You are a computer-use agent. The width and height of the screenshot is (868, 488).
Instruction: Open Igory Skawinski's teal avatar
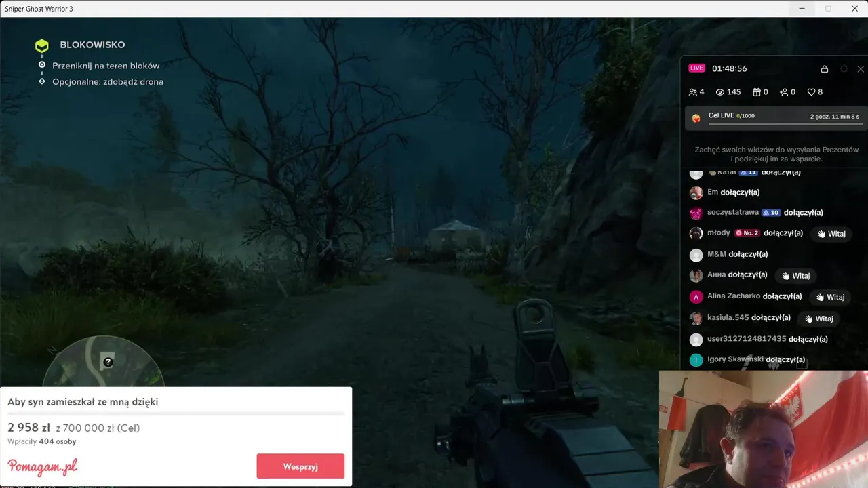(x=696, y=361)
